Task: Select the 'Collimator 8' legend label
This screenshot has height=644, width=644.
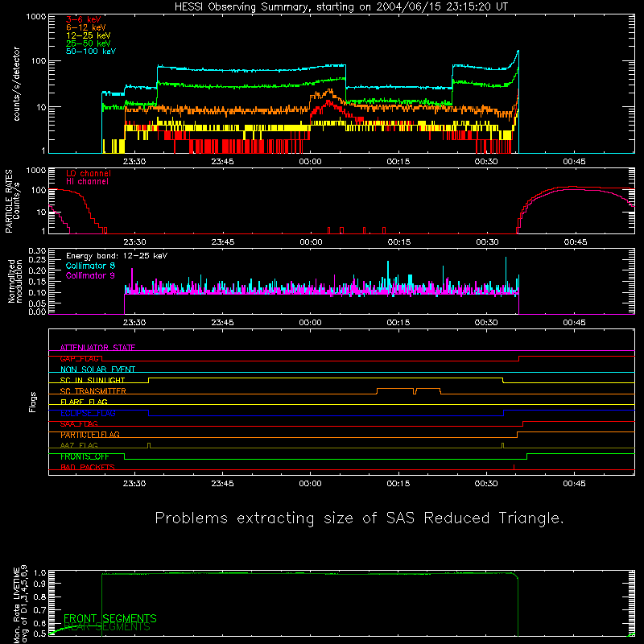Action: [90, 266]
